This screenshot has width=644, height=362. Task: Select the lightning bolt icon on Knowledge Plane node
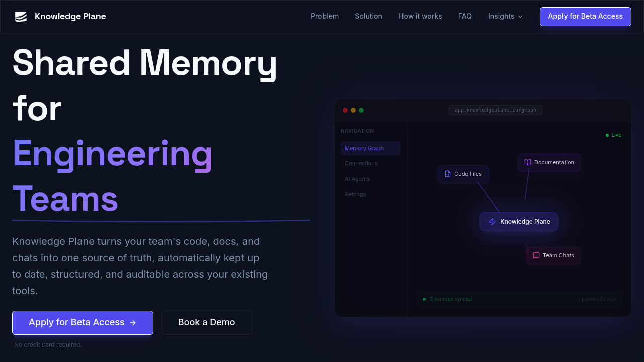click(492, 222)
